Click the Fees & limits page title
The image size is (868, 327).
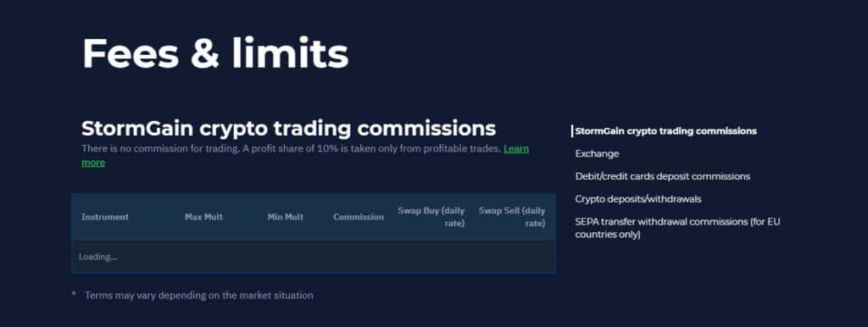(x=215, y=53)
